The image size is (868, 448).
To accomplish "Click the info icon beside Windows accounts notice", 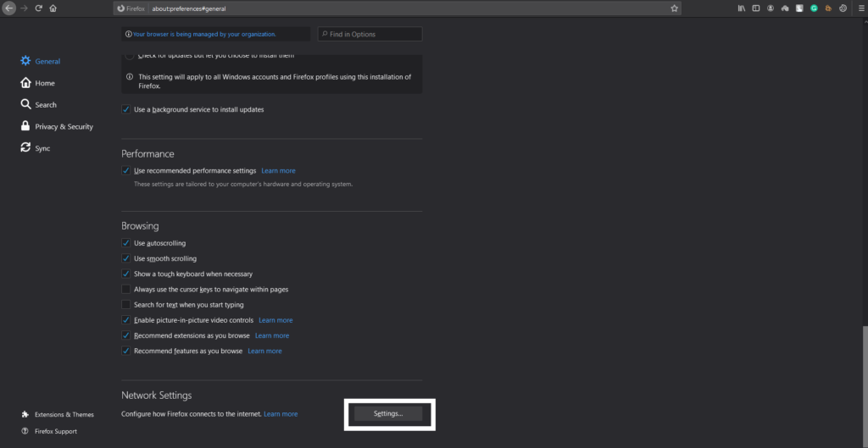I will tap(129, 77).
